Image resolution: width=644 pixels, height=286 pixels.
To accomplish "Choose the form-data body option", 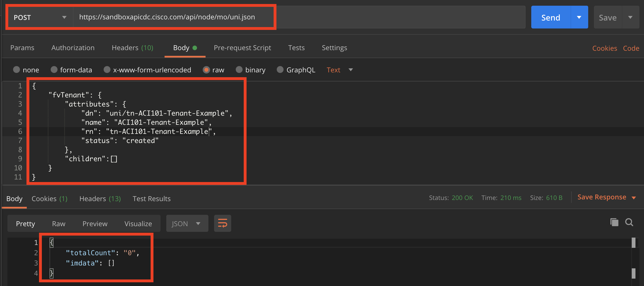I will [54, 70].
